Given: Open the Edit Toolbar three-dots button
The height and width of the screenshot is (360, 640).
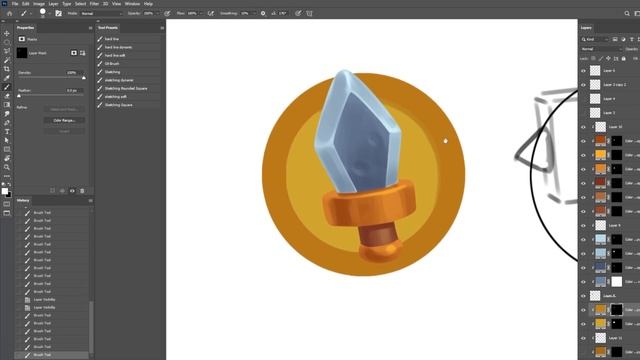Looking at the screenshot, I should pyautogui.click(x=7, y=176).
